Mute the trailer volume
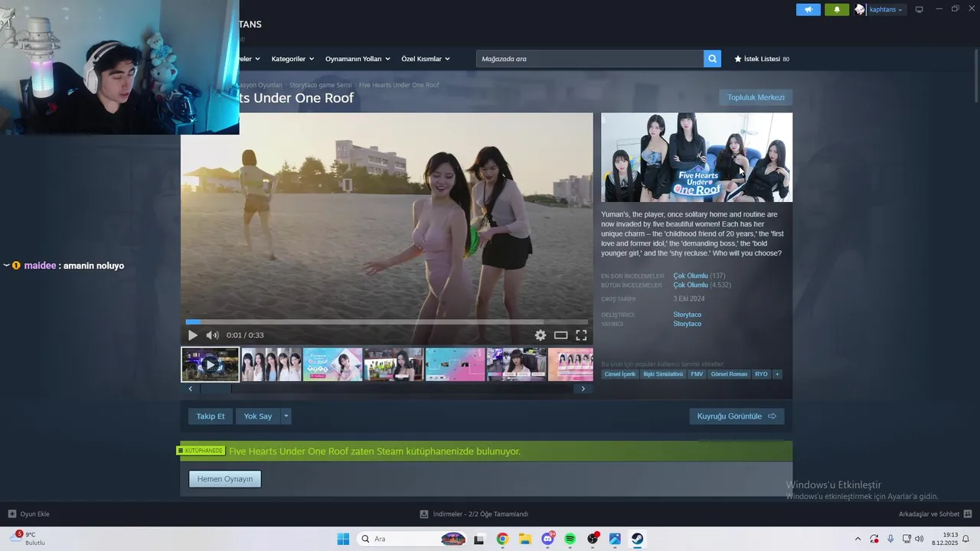 [212, 335]
